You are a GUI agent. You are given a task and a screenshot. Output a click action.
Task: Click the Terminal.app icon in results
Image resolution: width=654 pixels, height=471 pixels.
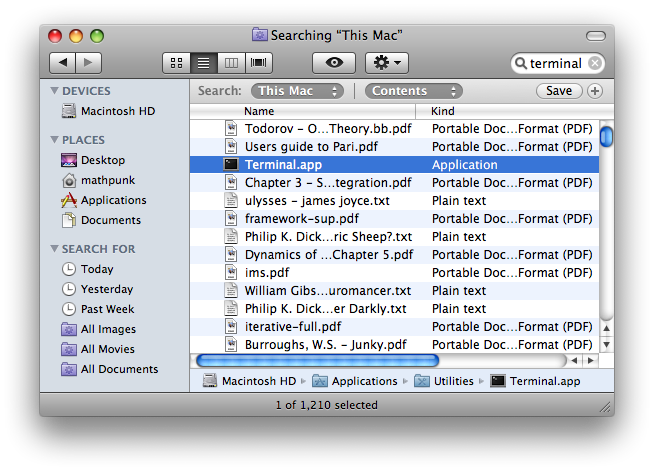(x=231, y=164)
